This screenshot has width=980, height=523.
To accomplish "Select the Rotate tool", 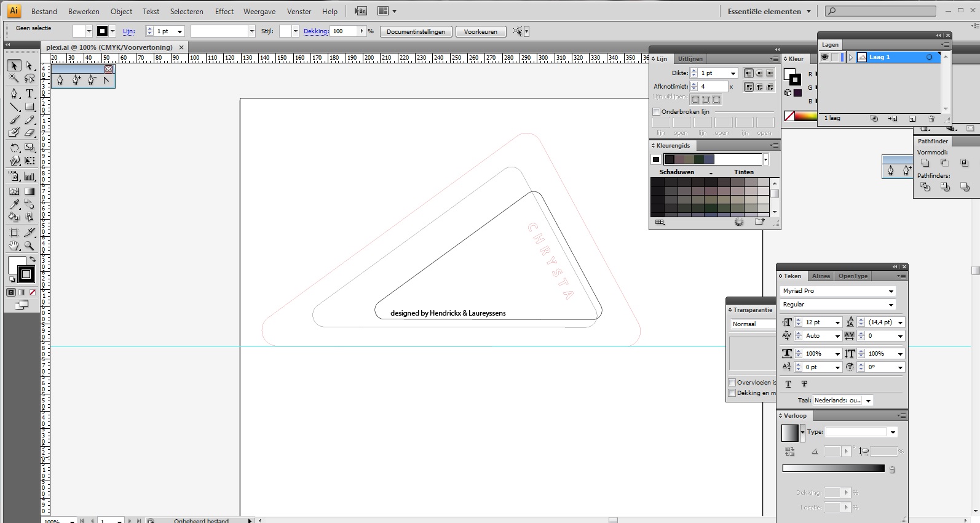I will pos(14,148).
